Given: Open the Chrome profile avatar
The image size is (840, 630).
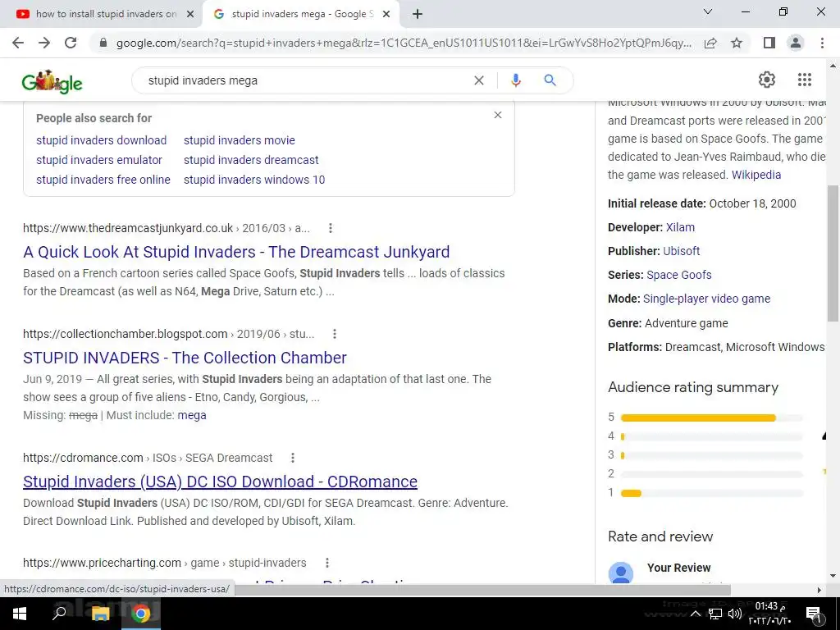Looking at the screenshot, I should point(796,43).
